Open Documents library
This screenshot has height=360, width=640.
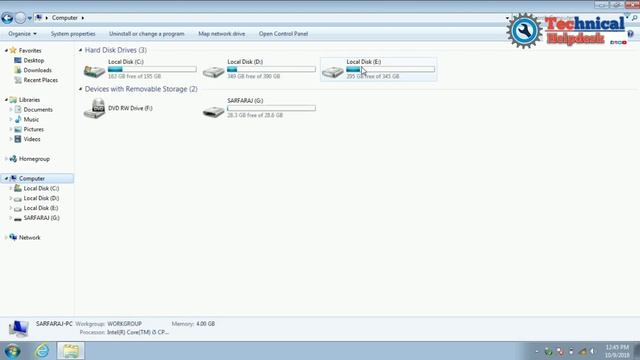pos(38,109)
